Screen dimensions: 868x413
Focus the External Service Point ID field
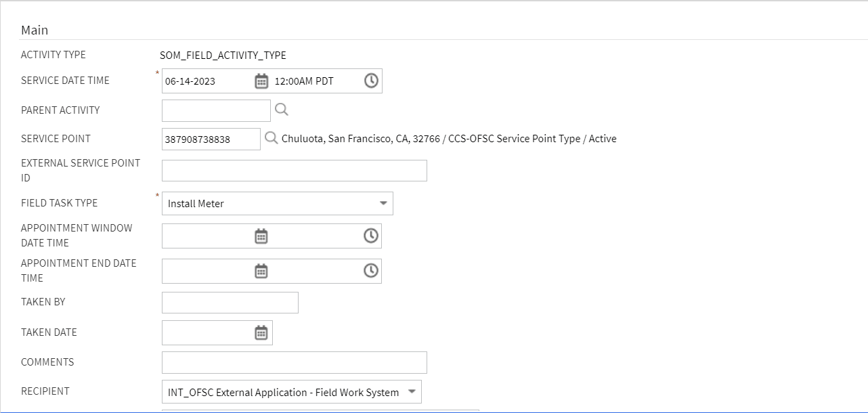(x=295, y=171)
